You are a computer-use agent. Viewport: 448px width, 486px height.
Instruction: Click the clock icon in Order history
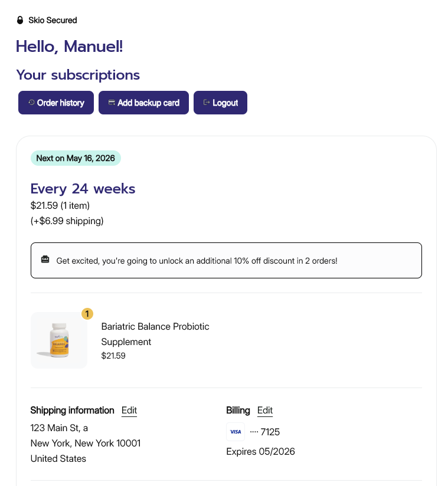coord(31,103)
